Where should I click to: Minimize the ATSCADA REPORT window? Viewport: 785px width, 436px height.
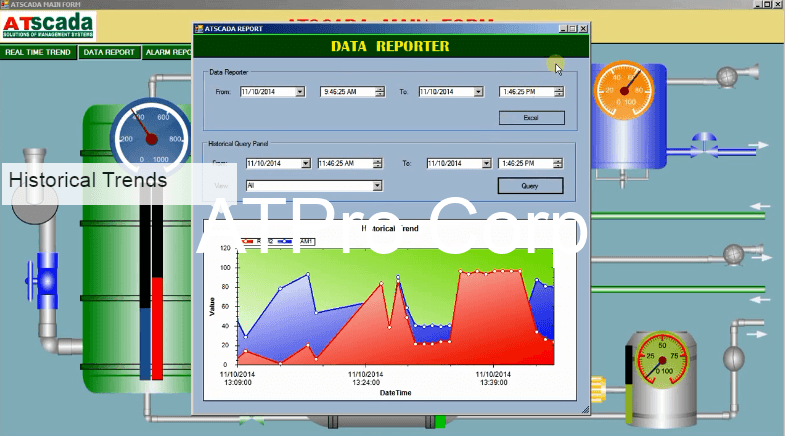(x=563, y=29)
